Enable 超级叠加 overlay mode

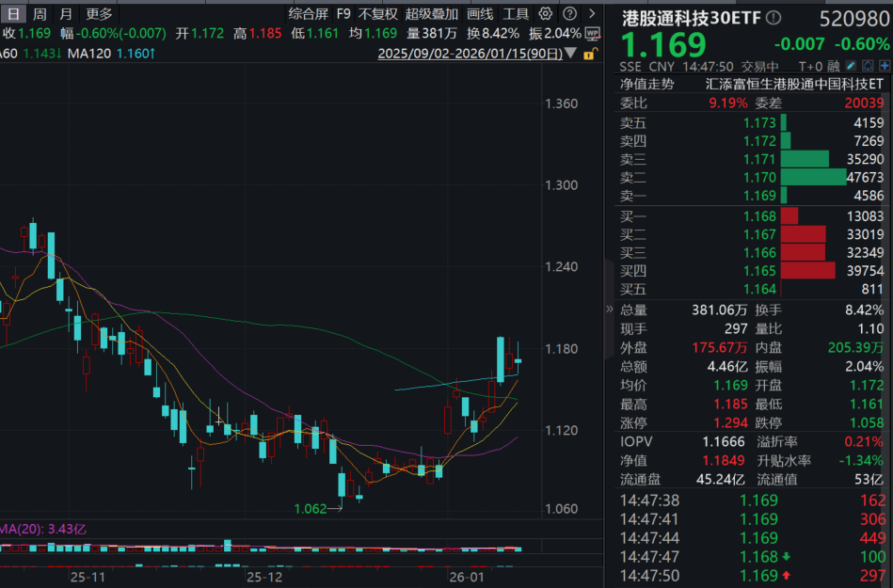coord(430,15)
